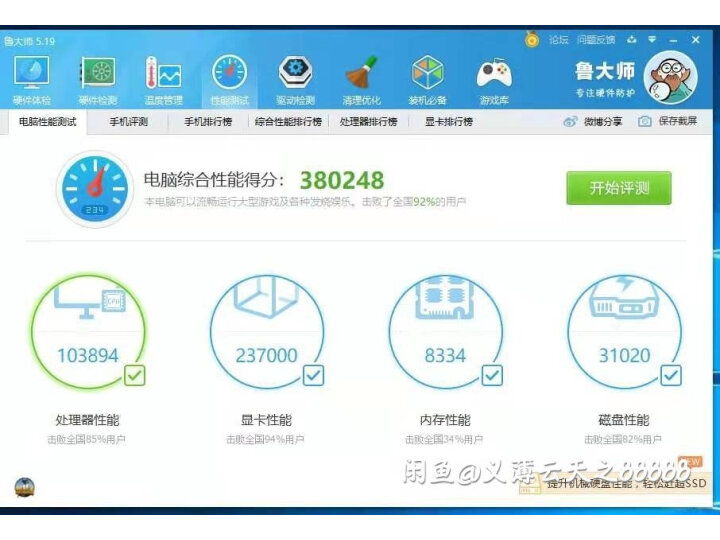Toggle the 内存性能 checkbox
Image resolution: width=720 pixels, height=540 pixels.
492,376
